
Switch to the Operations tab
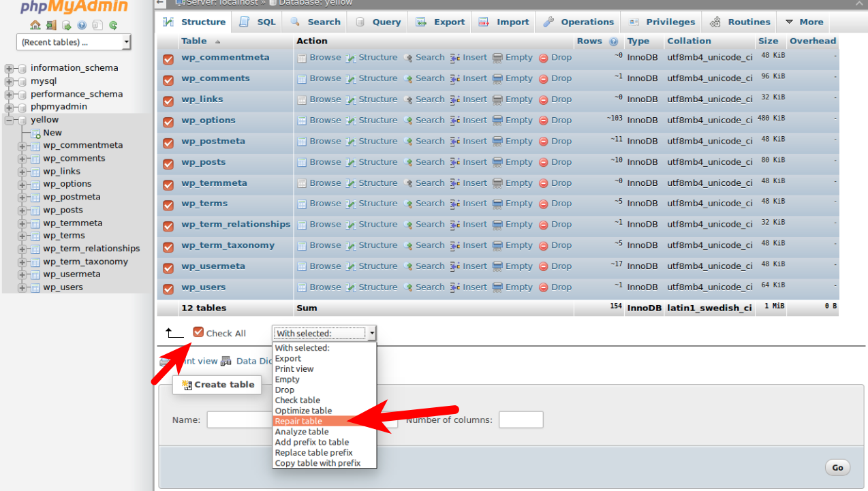point(578,22)
